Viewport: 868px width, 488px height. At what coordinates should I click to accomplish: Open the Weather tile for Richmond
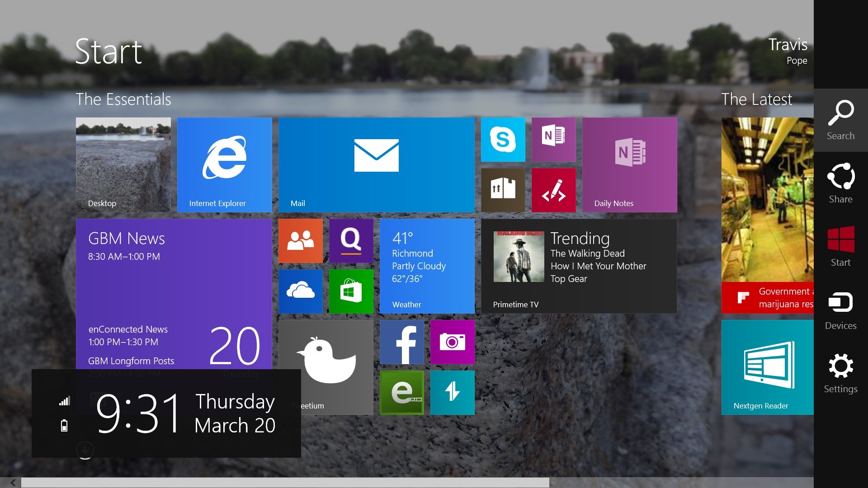tap(427, 266)
